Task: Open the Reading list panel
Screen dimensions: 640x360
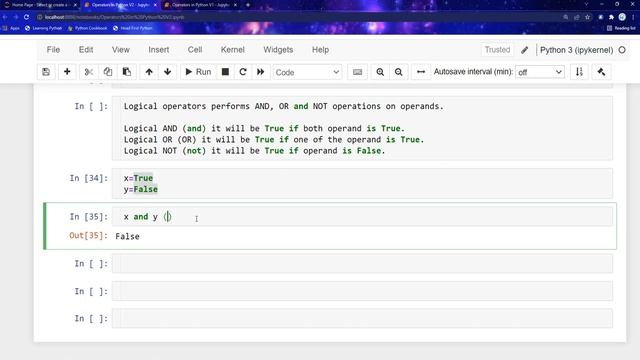Action: click(621, 28)
